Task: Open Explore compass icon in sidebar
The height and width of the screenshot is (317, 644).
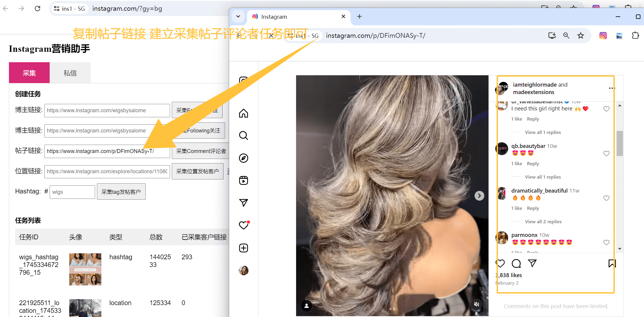Action: coord(244,158)
